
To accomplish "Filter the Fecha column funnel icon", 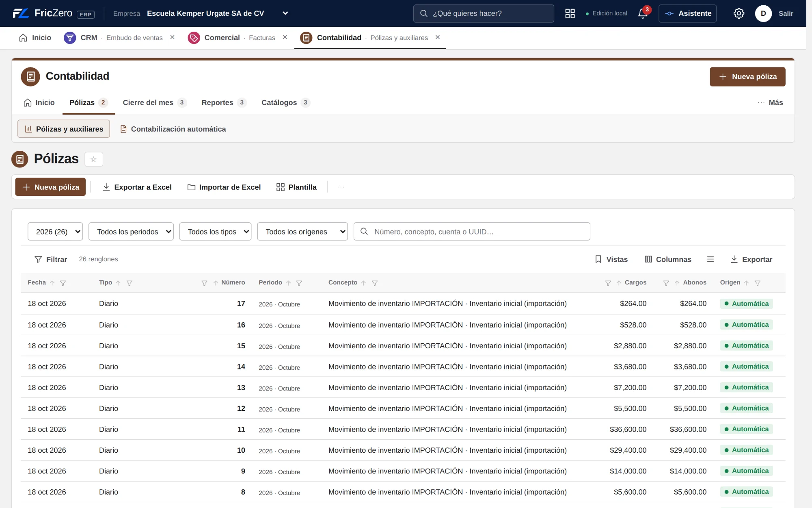I will [63, 283].
